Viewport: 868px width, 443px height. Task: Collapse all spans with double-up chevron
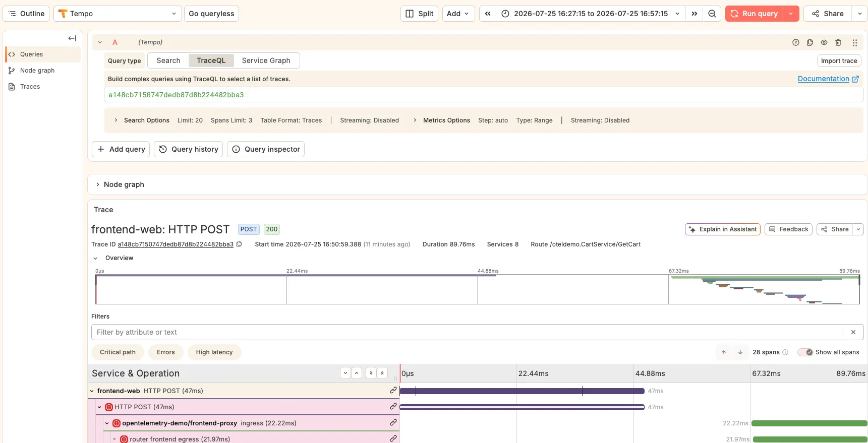click(382, 373)
